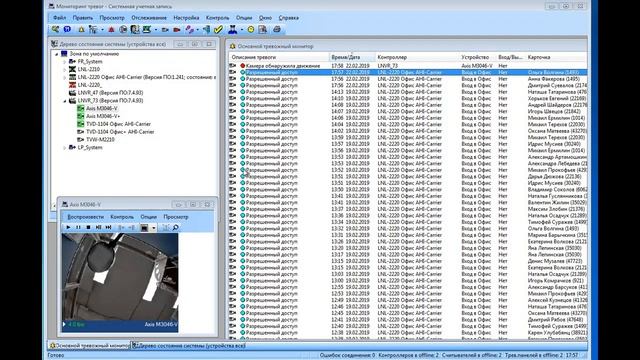The image size is (640, 360).
Task: Click the report document toolbar icon
Action: [262, 29]
